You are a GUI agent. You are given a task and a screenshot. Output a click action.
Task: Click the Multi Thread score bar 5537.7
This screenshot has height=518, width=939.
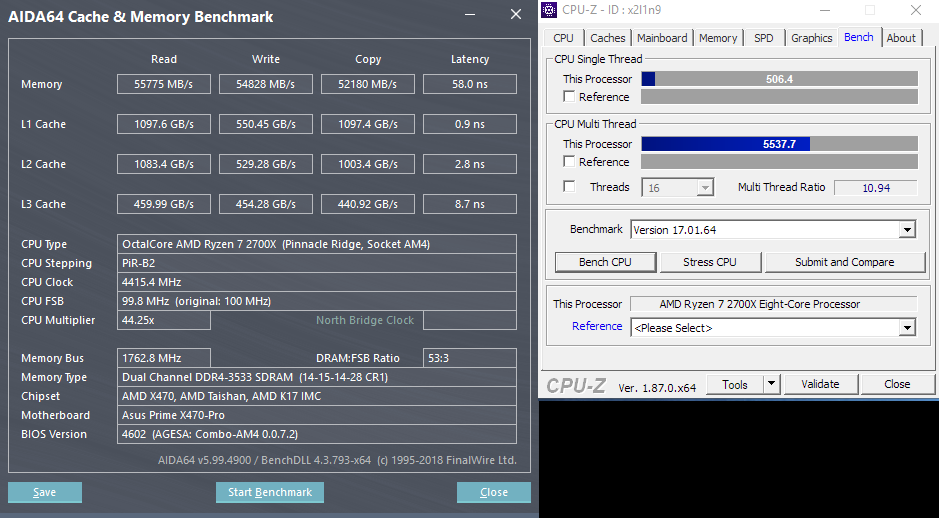[x=779, y=144]
